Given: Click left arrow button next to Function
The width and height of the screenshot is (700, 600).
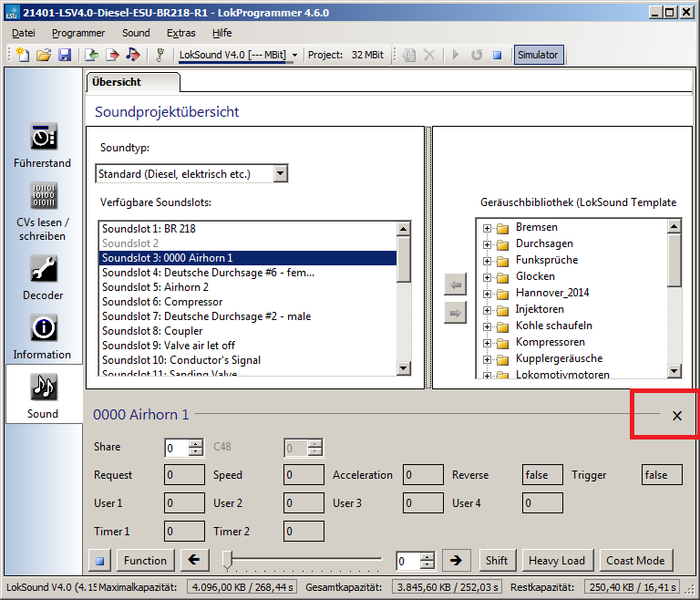Looking at the screenshot, I should tap(194, 560).
